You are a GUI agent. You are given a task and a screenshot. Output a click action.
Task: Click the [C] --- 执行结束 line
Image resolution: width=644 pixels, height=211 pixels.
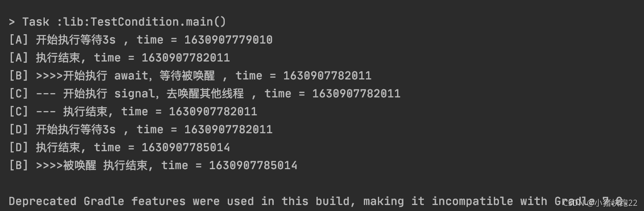tap(133, 111)
